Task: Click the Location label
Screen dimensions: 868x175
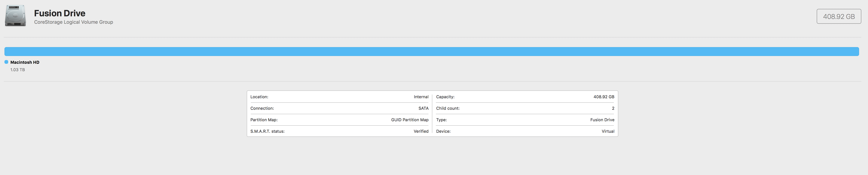Action: tap(260, 97)
